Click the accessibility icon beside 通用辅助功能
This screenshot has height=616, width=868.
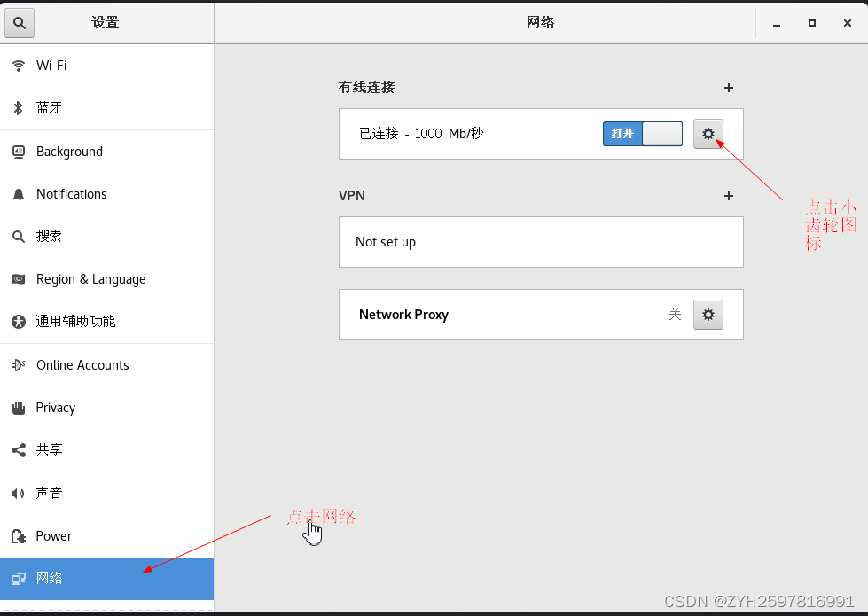(x=19, y=322)
